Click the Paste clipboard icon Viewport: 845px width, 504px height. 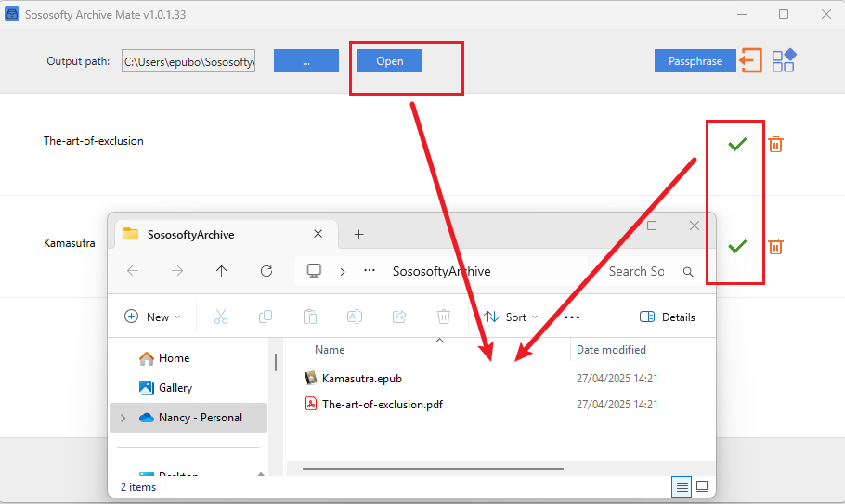(x=310, y=317)
